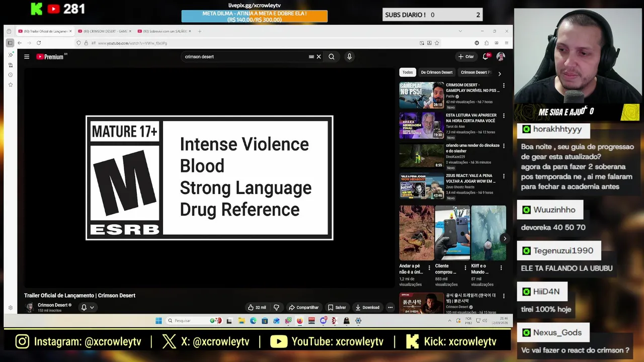Screen dimensions: 644x362
Task: Bookmark this page with the star
Action: [437, 43]
